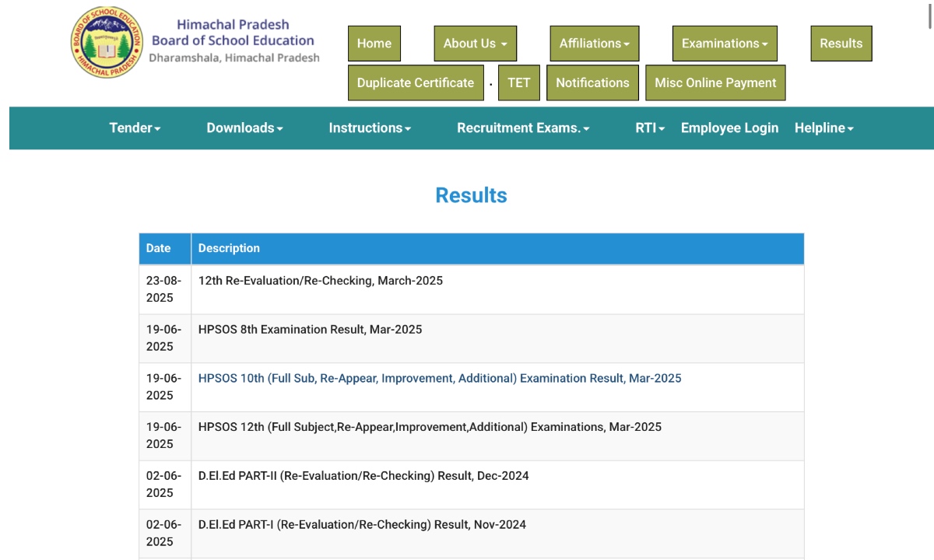Screen dimensions: 934x560
Task: Expand the Recruitment Exams. menu
Action: [x=523, y=128]
